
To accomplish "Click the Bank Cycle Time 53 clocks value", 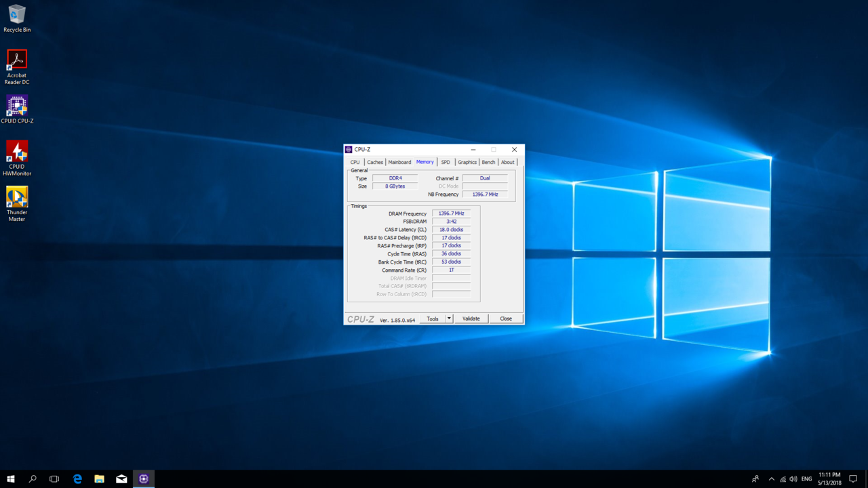I will (x=451, y=262).
